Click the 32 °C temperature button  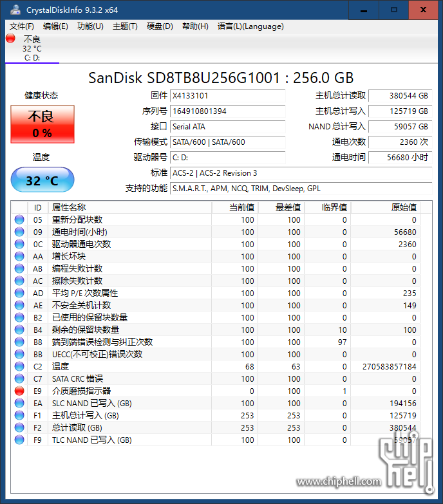[x=42, y=180]
